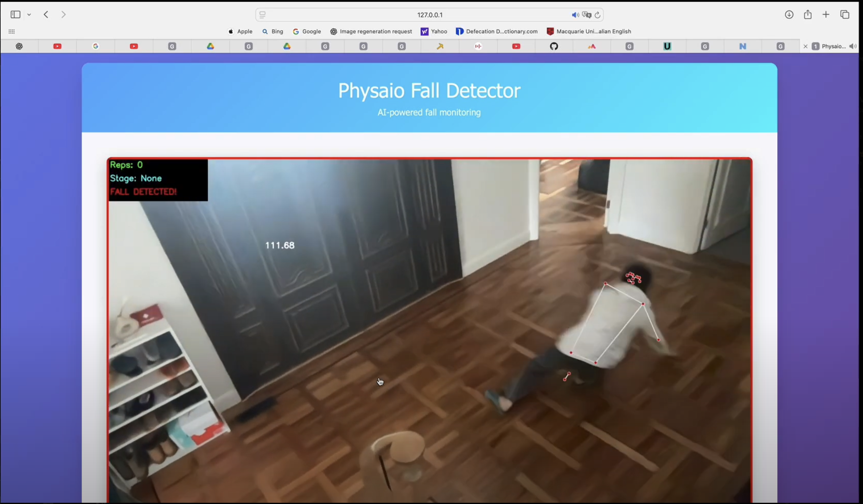Click the translate icon in the address bar
863x504 pixels.
coord(587,15)
